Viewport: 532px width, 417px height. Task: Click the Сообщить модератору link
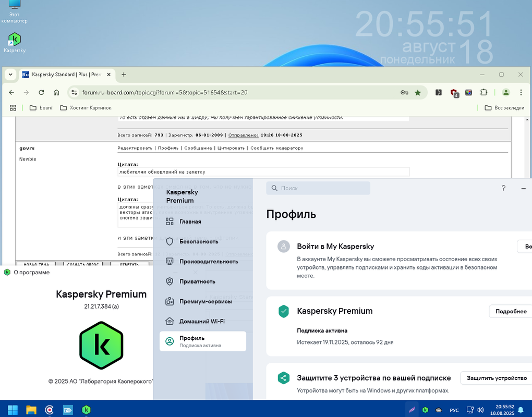[x=277, y=148]
